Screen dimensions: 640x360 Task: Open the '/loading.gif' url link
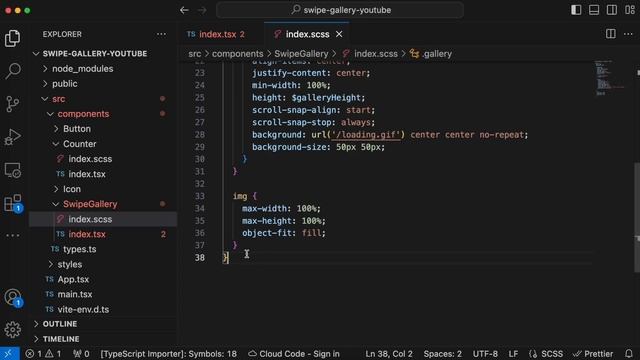point(366,135)
